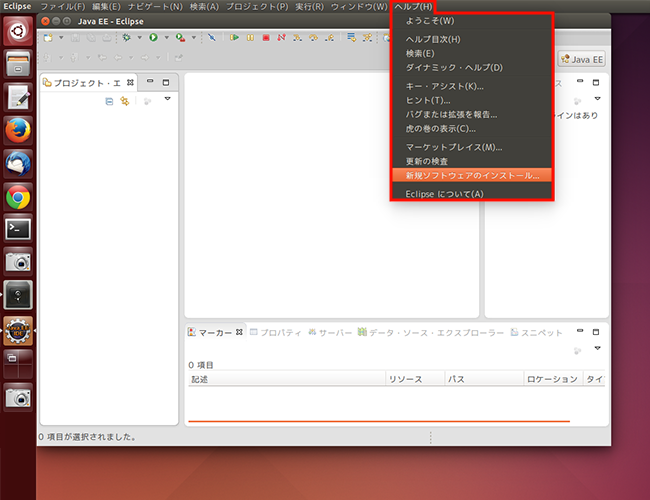Toggle Skip All Breakpoints icon
The image size is (650, 500).
tap(212, 38)
